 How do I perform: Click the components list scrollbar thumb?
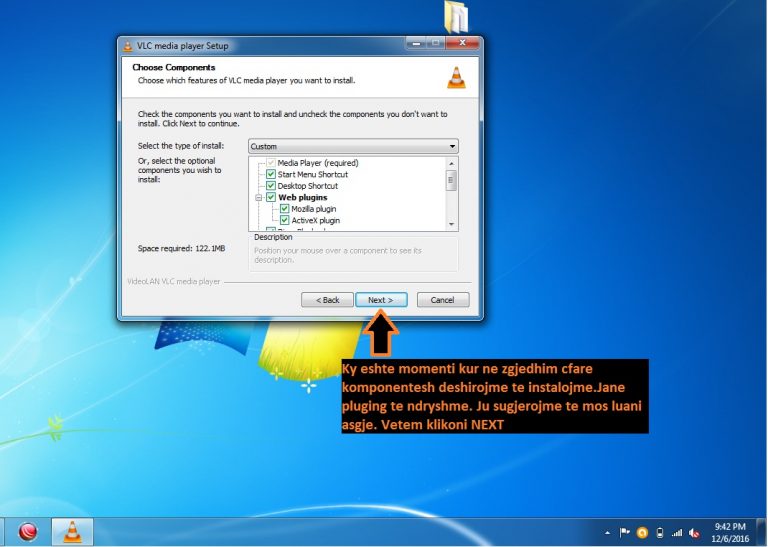tap(451, 181)
